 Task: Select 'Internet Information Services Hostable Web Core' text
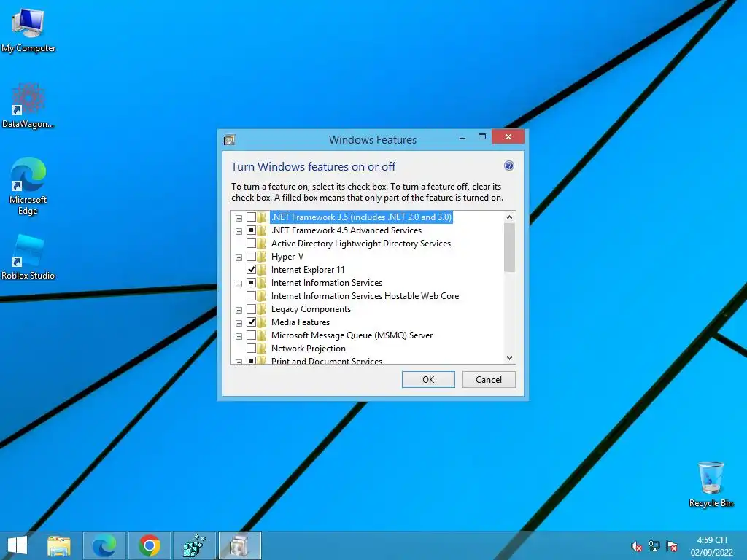pyautogui.click(x=365, y=296)
